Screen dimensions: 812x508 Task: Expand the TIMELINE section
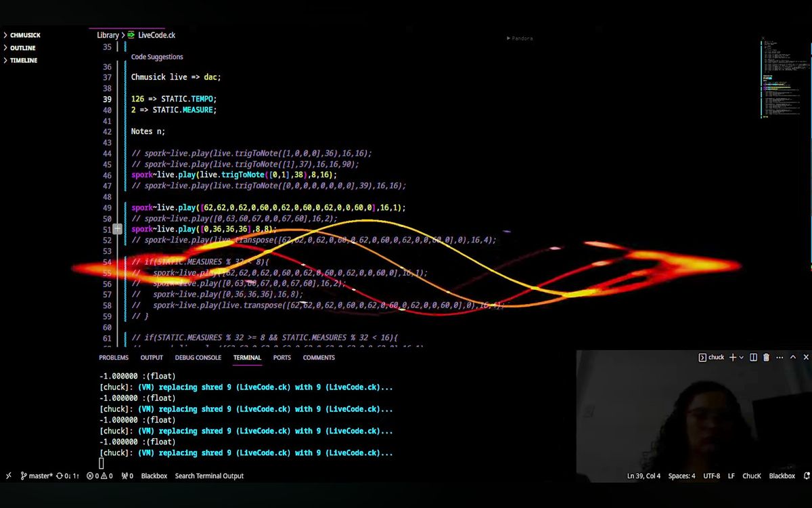tap(23, 60)
